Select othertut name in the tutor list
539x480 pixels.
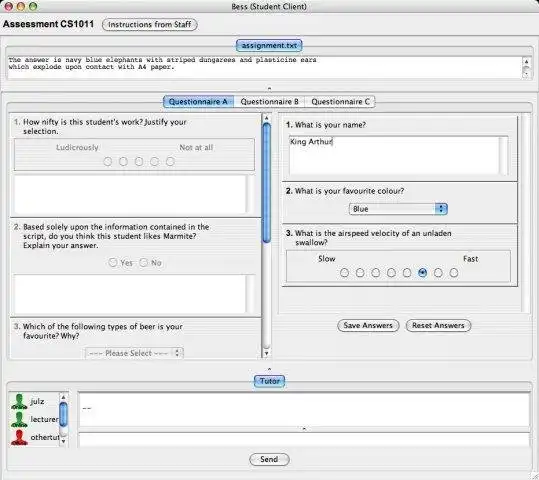pyautogui.click(x=45, y=437)
